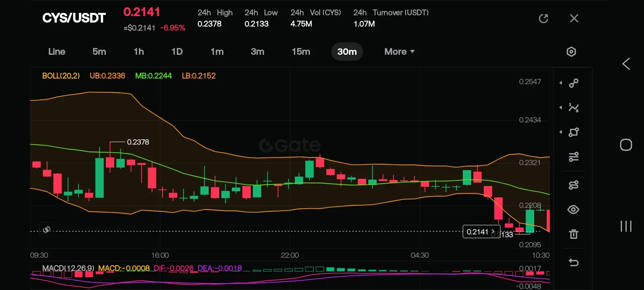Click the 24h turnover value 1.07M
This screenshot has height=290, width=644.
click(364, 24)
